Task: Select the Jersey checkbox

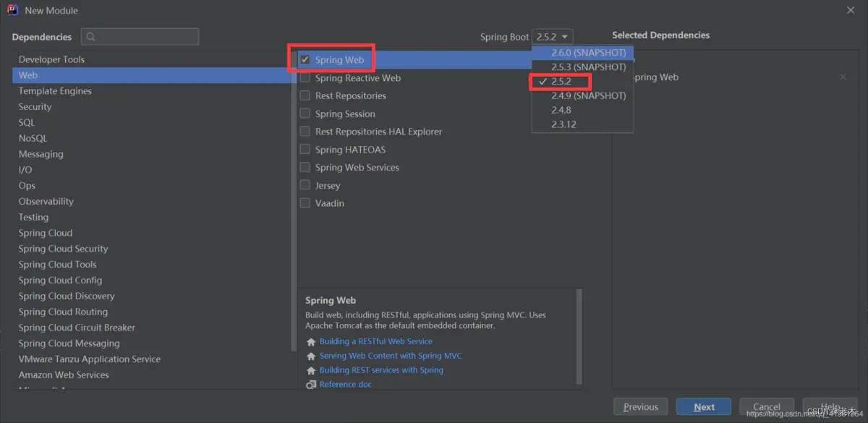Action: pos(305,185)
